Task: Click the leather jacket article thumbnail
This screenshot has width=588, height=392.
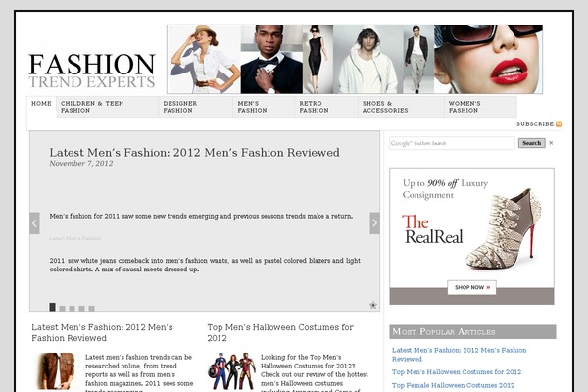Action: (x=56, y=371)
